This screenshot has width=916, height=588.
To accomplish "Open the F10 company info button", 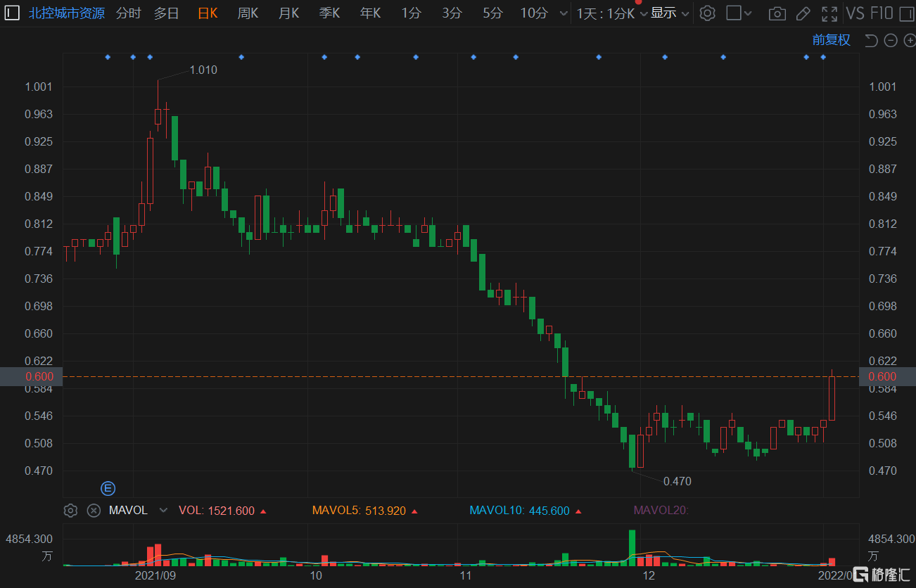I will point(882,13).
